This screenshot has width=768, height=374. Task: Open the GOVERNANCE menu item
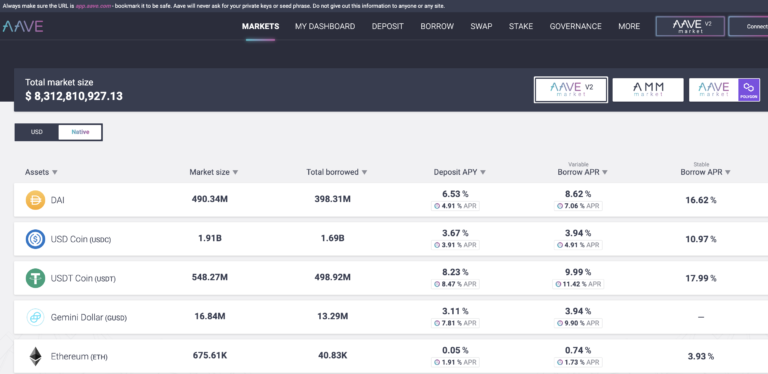click(576, 26)
